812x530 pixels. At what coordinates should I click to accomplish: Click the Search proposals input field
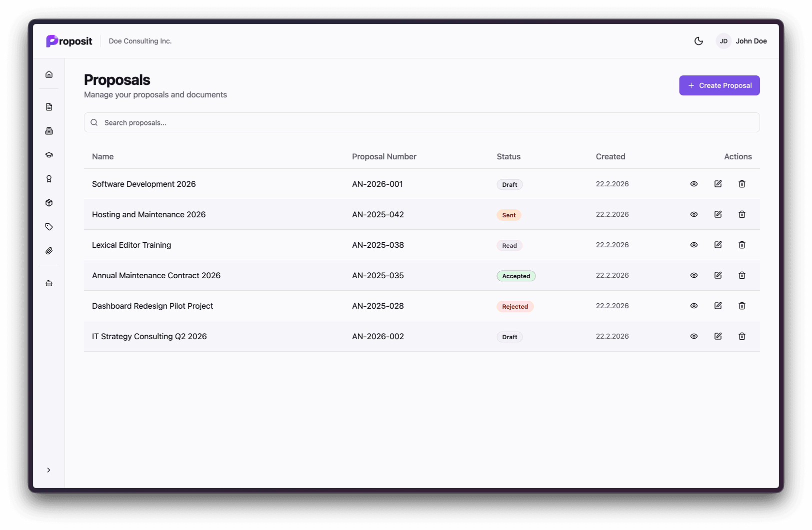point(421,122)
